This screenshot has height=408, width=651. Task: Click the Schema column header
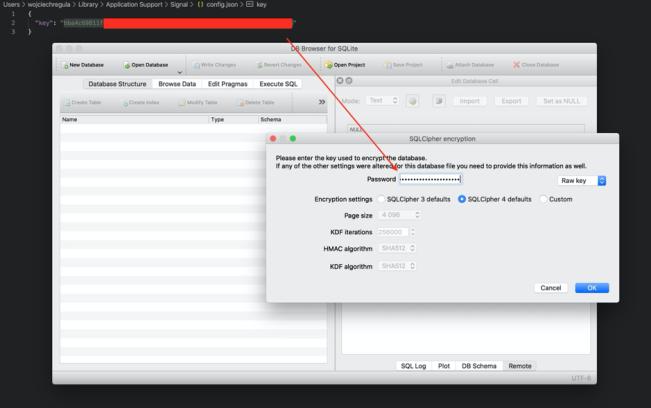click(292, 120)
